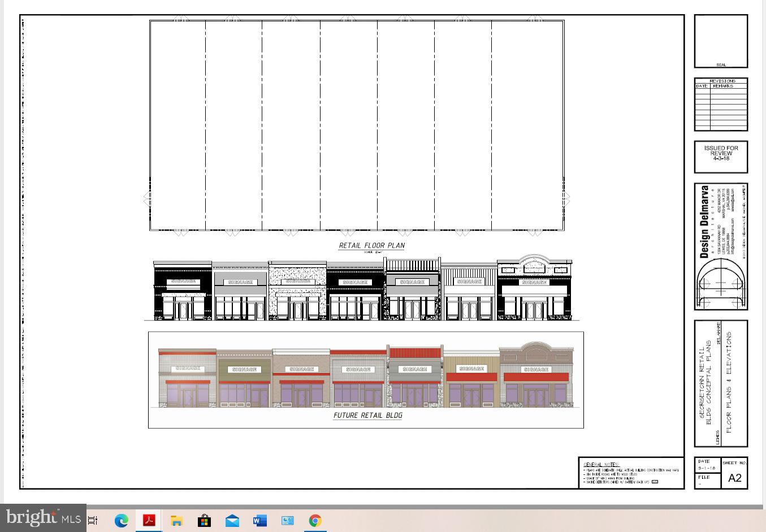
Task: Switch to the Adobe Acrobat taskbar icon
Action: tap(149, 520)
